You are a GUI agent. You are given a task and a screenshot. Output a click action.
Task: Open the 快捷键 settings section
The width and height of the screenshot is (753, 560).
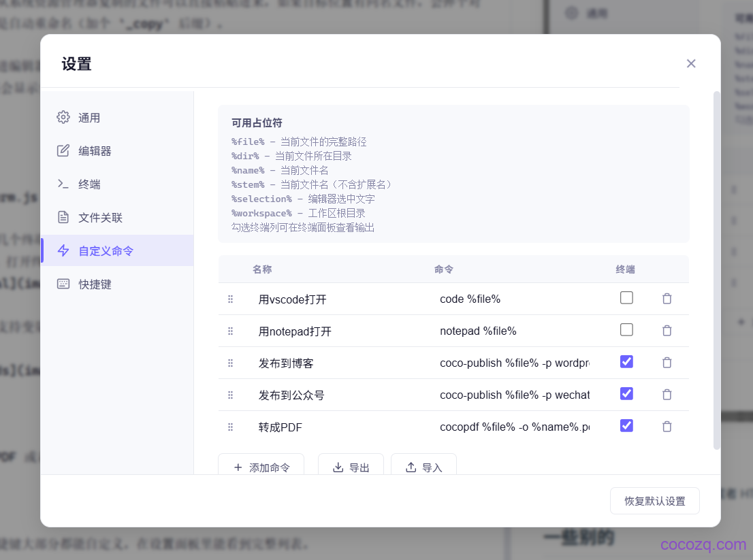[117, 284]
